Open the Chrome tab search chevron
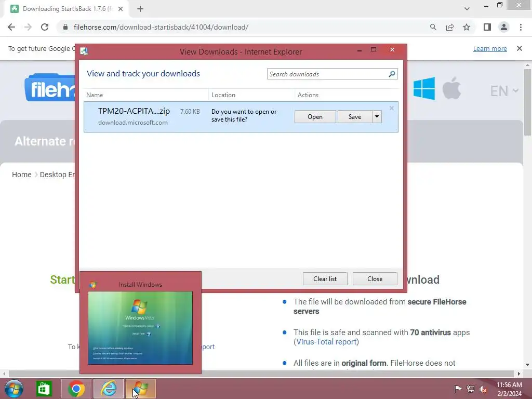532x399 pixels. click(x=467, y=9)
